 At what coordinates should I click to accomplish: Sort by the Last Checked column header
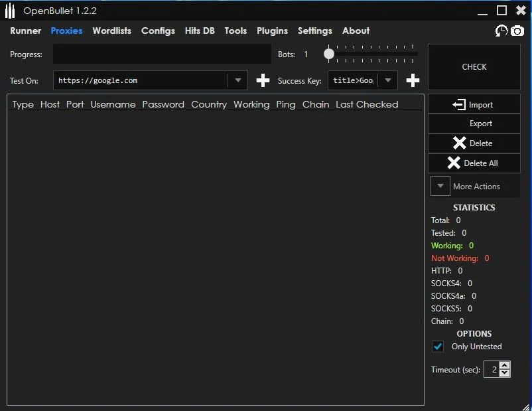click(x=367, y=105)
